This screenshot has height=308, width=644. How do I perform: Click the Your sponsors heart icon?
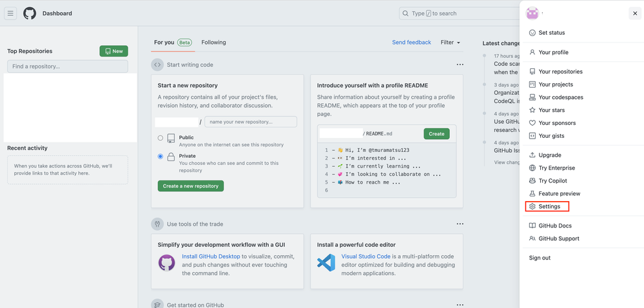532,123
